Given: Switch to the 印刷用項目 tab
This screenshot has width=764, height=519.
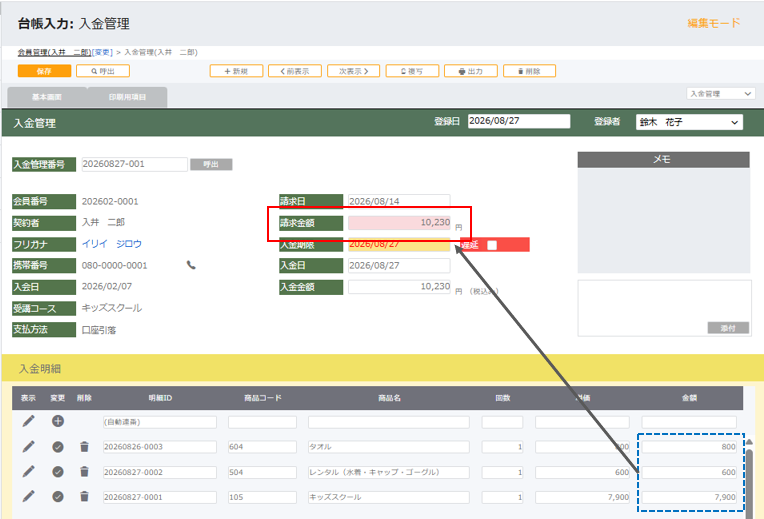Looking at the screenshot, I should pyautogui.click(x=127, y=97).
